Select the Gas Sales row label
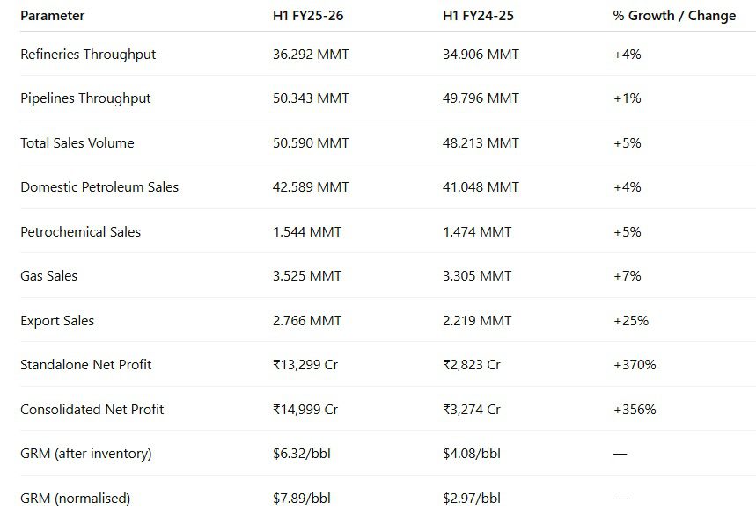756x532 pixels. tap(49, 276)
